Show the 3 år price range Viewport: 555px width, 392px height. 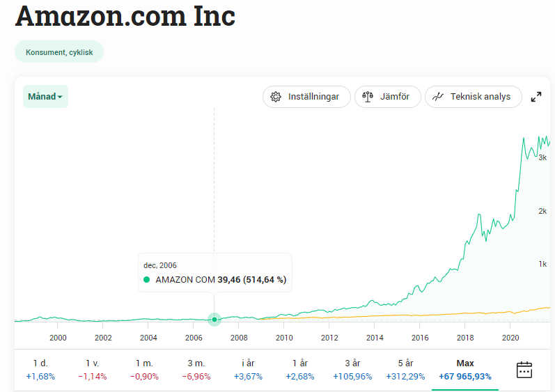352,370
